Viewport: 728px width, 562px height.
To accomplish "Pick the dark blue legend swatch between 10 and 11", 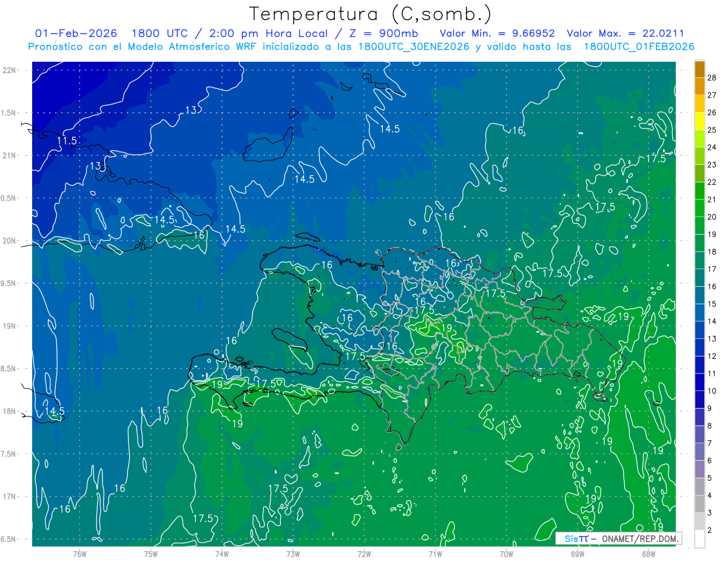I will 700,382.
